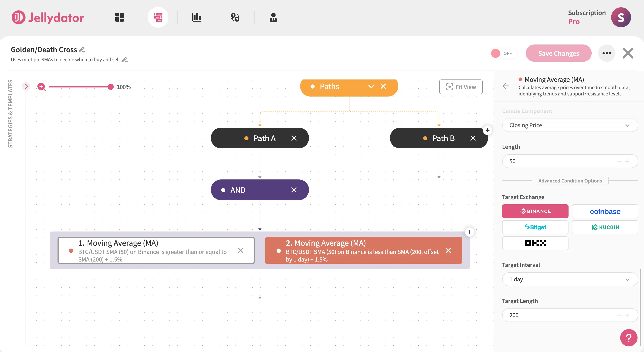644x352 pixels.
Task: Expand the Strategies & Templates sidebar
Action: click(x=26, y=86)
